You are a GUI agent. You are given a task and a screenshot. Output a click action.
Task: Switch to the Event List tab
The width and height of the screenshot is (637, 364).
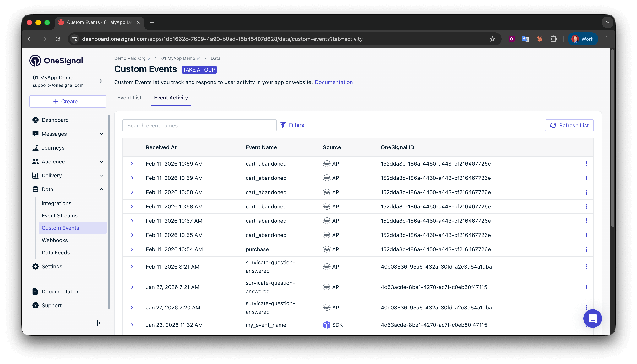(x=129, y=98)
